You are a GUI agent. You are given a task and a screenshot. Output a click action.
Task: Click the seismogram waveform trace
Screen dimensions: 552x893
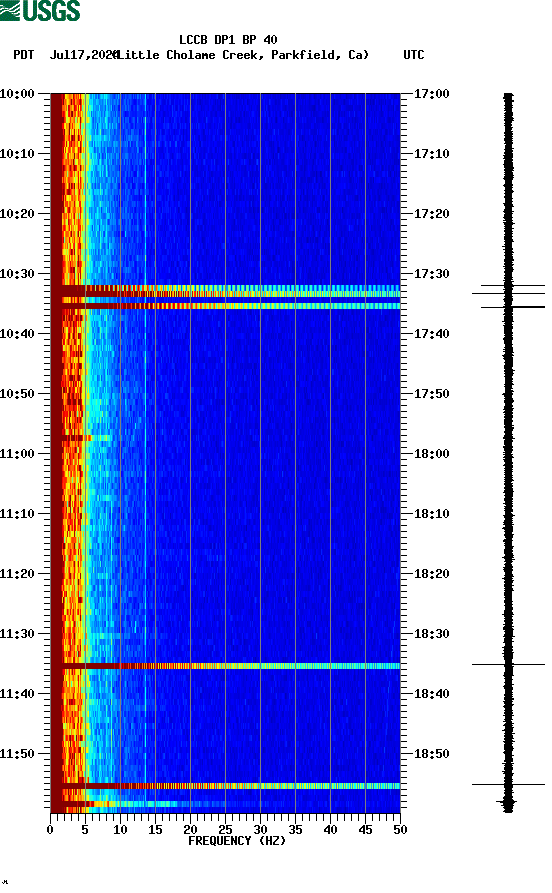coord(508,453)
